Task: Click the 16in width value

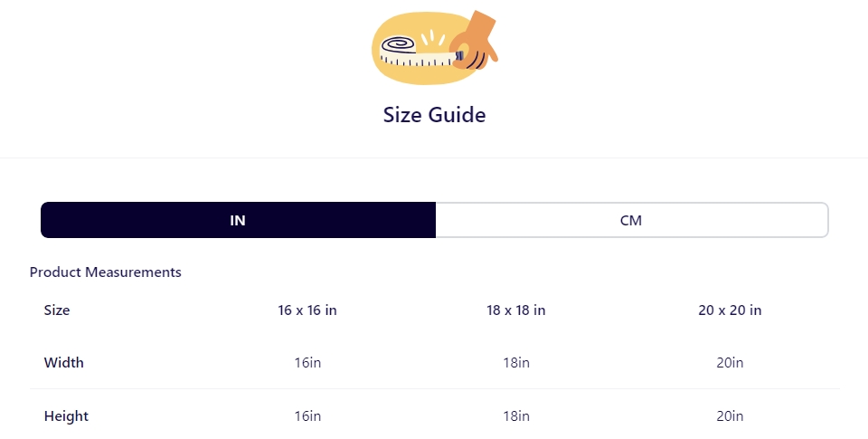Action: 307,362
